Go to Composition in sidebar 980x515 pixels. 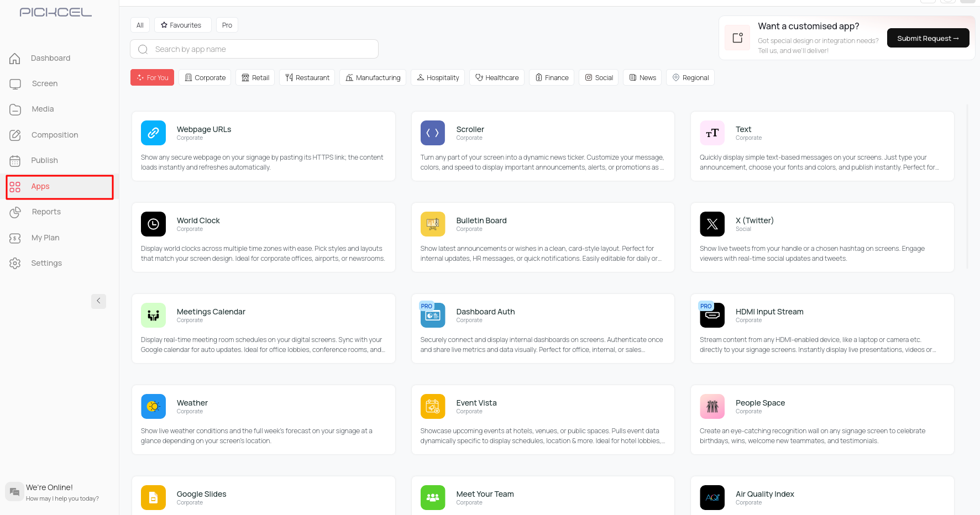coord(54,135)
